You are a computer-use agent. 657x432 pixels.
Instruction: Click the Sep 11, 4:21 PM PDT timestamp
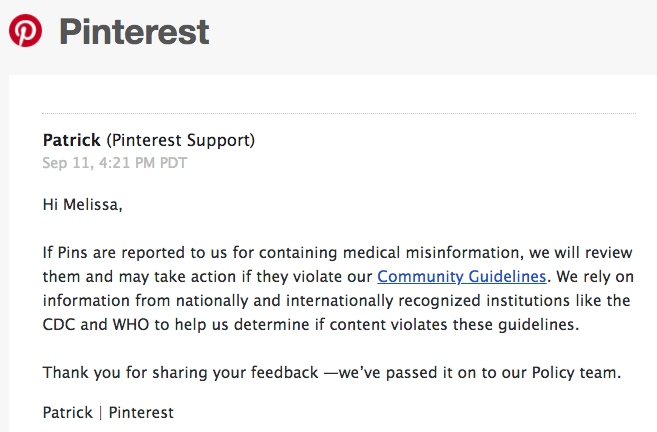114,162
